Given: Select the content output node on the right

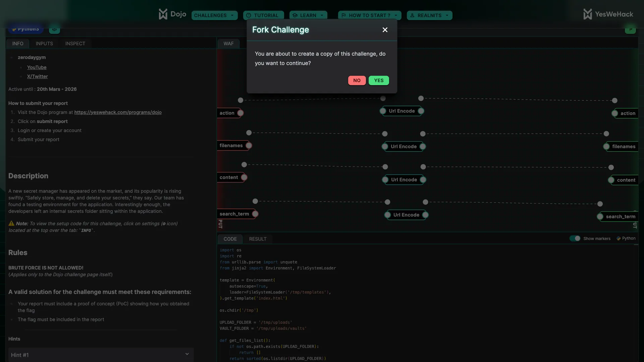Looking at the screenshot, I should click(625, 180).
